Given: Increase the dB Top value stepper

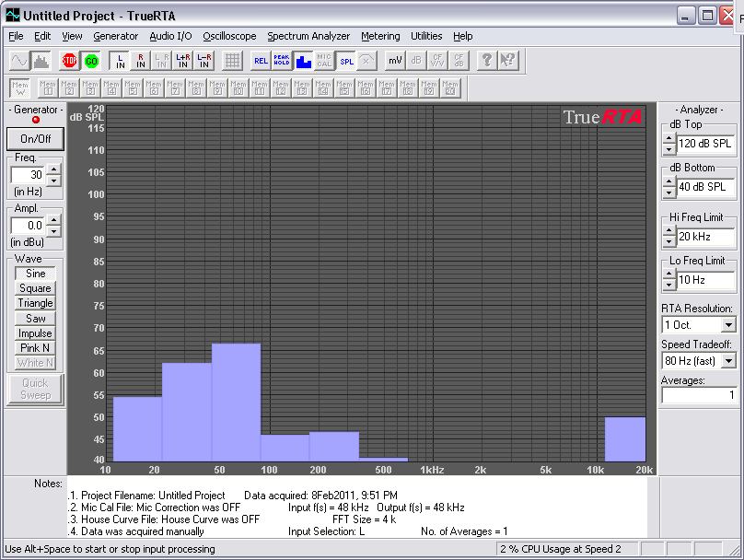Looking at the screenshot, I should coord(668,139).
